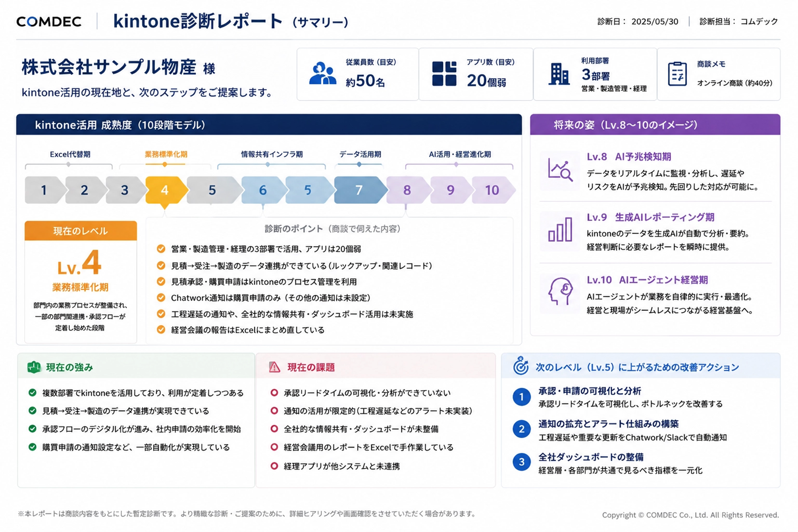Click the 20個弱 app count
This screenshot has height=532, width=798.
point(486,81)
